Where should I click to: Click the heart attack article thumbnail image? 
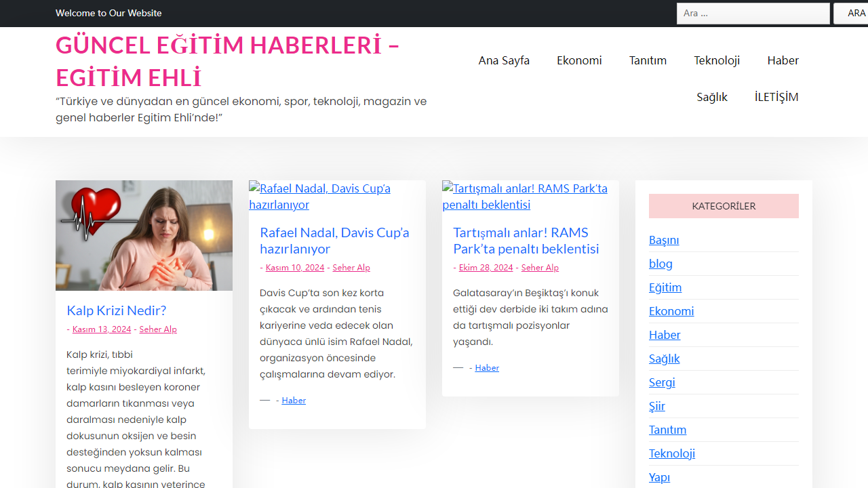(x=144, y=235)
